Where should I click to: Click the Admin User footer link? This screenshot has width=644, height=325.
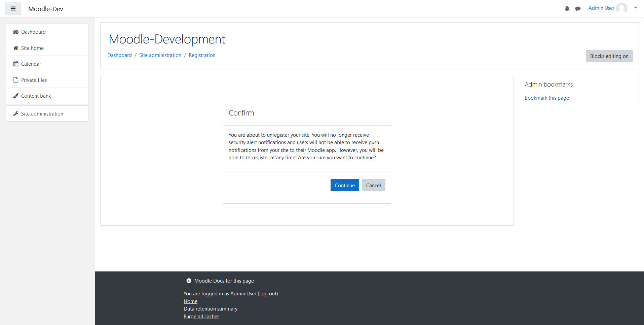[x=243, y=294]
